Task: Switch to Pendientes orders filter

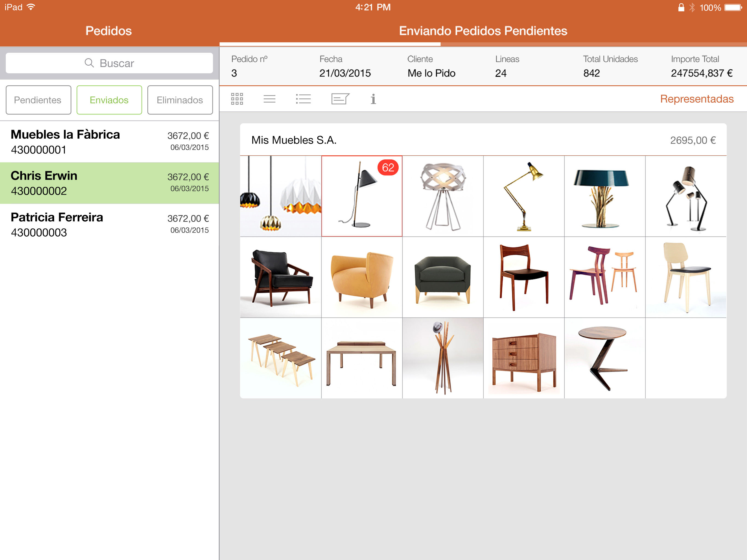Action: tap(38, 100)
